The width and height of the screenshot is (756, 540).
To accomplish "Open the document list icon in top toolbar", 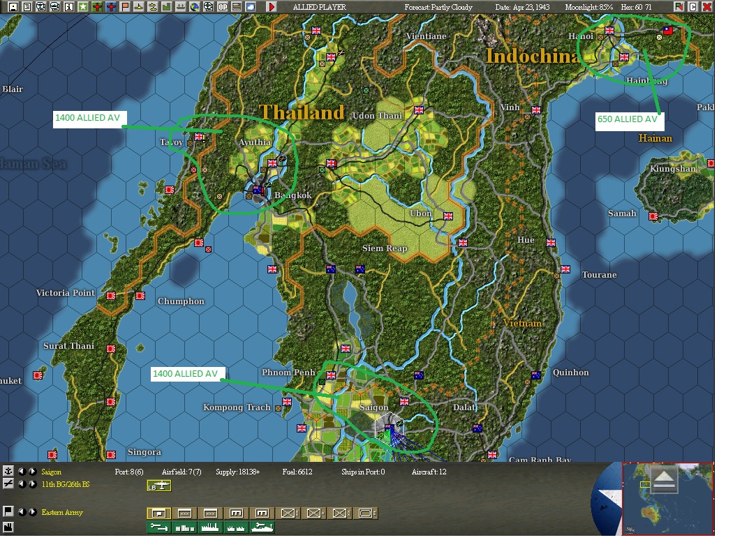I will coord(27,7).
